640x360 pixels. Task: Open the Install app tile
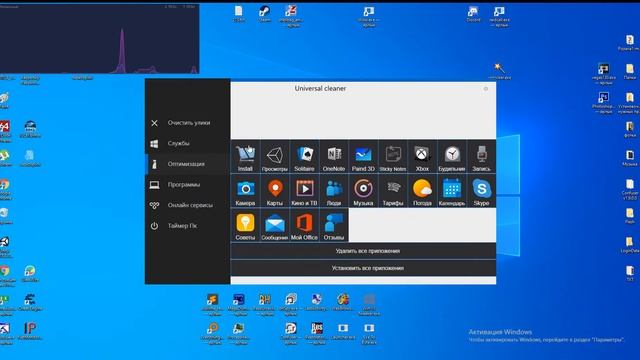pyautogui.click(x=245, y=157)
